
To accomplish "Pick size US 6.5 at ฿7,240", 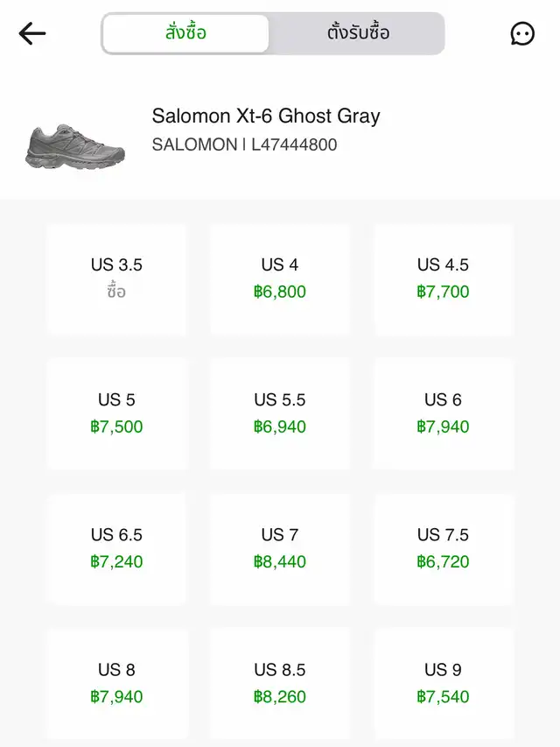I will tap(116, 548).
